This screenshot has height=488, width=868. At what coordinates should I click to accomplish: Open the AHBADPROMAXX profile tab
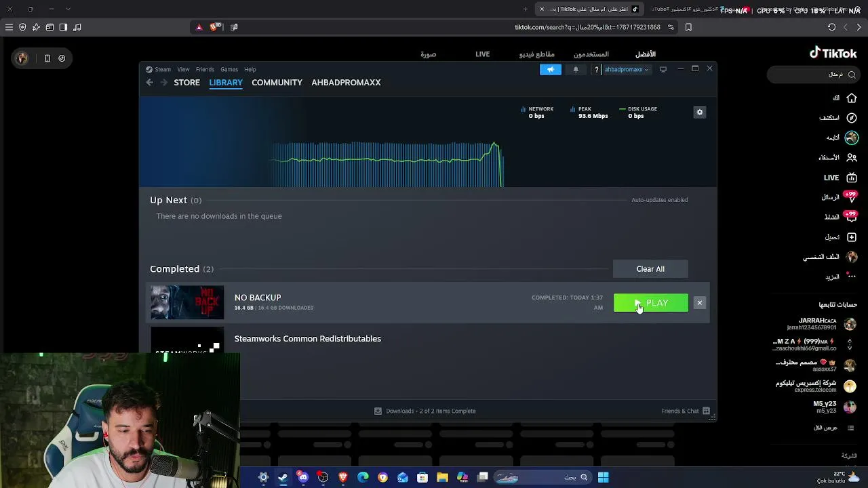(346, 83)
